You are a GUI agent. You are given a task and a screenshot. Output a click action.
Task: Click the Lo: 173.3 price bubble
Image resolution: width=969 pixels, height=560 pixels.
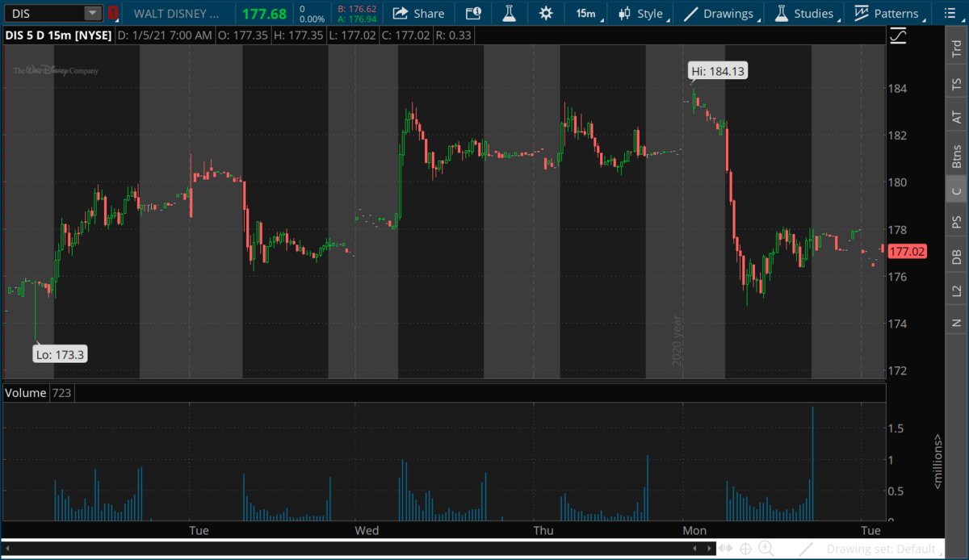click(x=61, y=353)
